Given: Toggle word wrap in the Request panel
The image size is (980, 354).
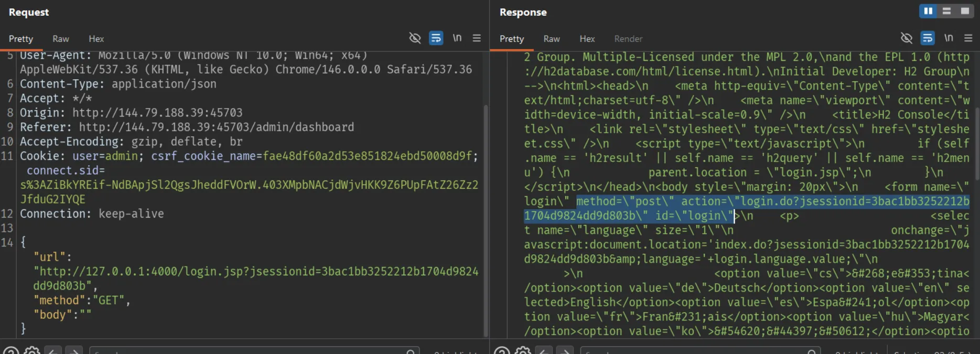Looking at the screenshot, I should click(x=436, y=38).
